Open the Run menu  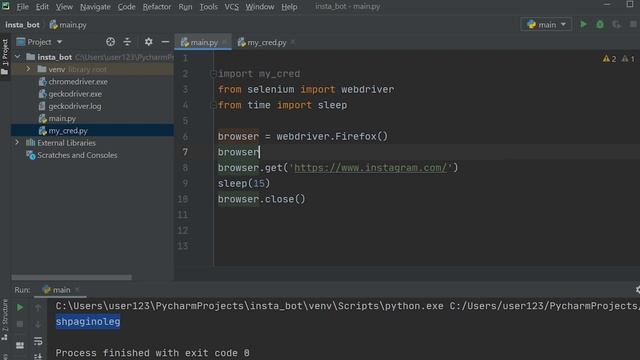point(185,7)
